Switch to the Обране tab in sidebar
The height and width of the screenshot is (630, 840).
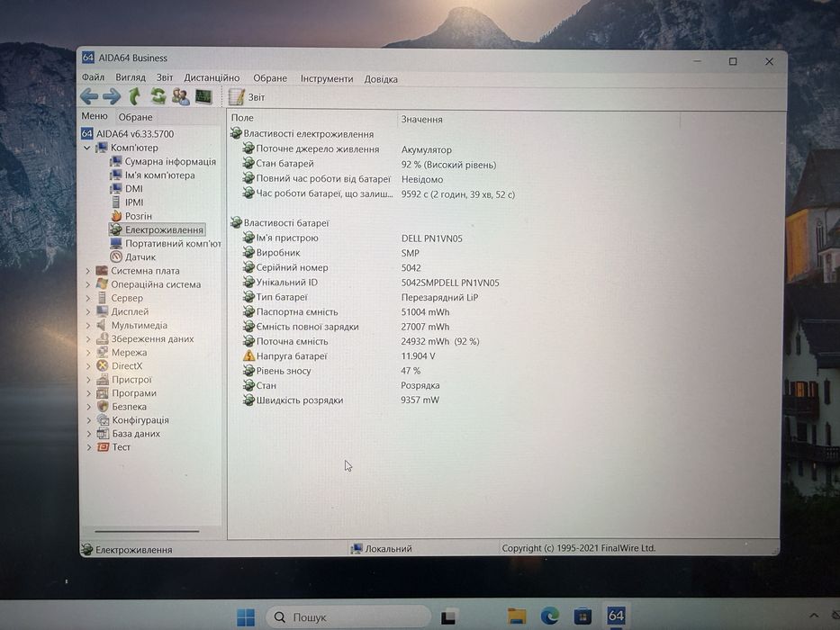[x=135, y=117]
